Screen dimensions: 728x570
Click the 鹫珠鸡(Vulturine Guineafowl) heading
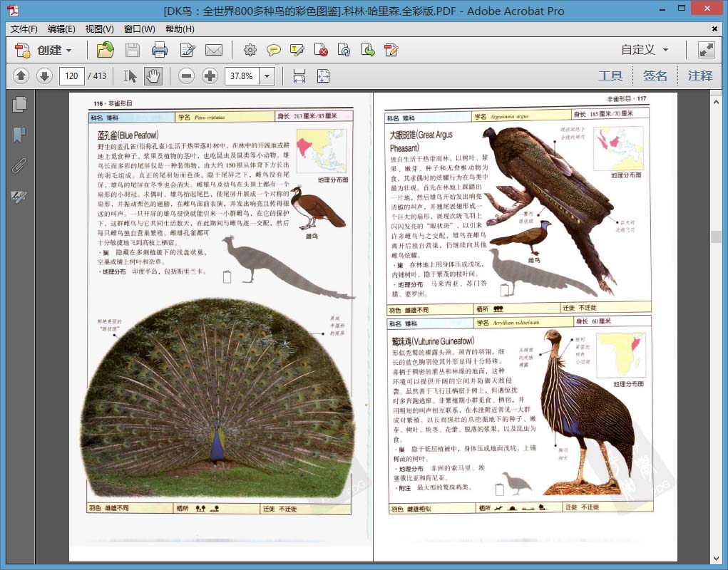click(433, 341)
